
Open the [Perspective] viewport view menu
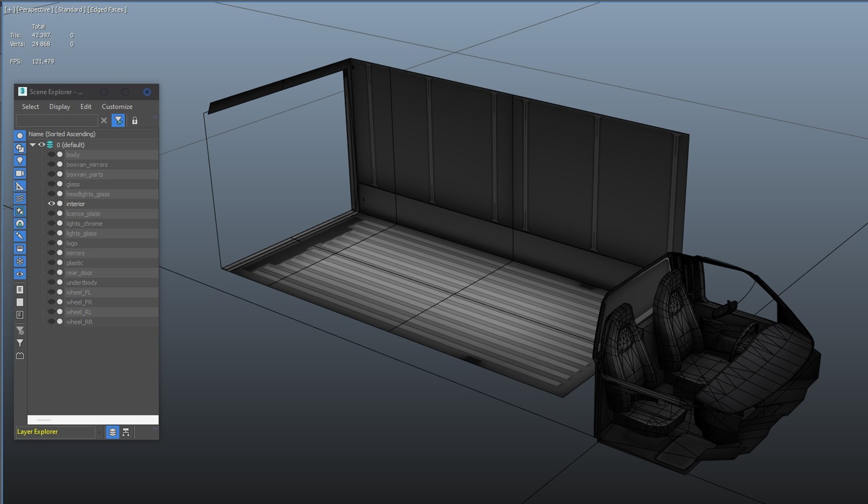(35, 9)
